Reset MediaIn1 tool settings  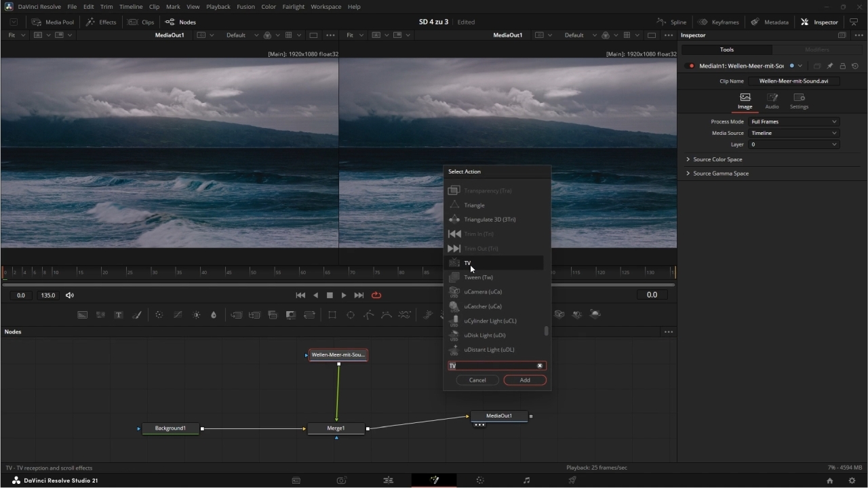855,66
